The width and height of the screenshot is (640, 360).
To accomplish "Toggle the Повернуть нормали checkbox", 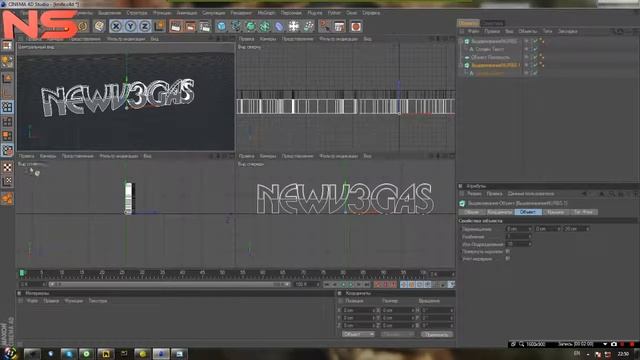I will [508, 251].
